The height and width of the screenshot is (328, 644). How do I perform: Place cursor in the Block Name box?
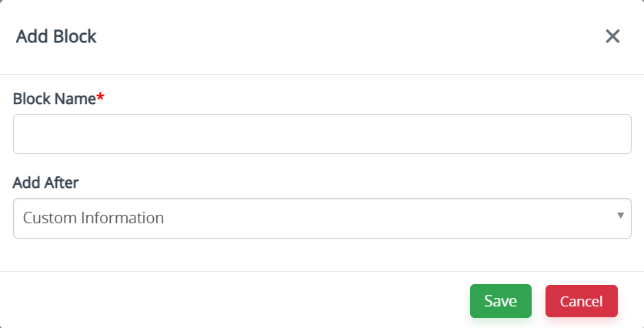[322, 134]
